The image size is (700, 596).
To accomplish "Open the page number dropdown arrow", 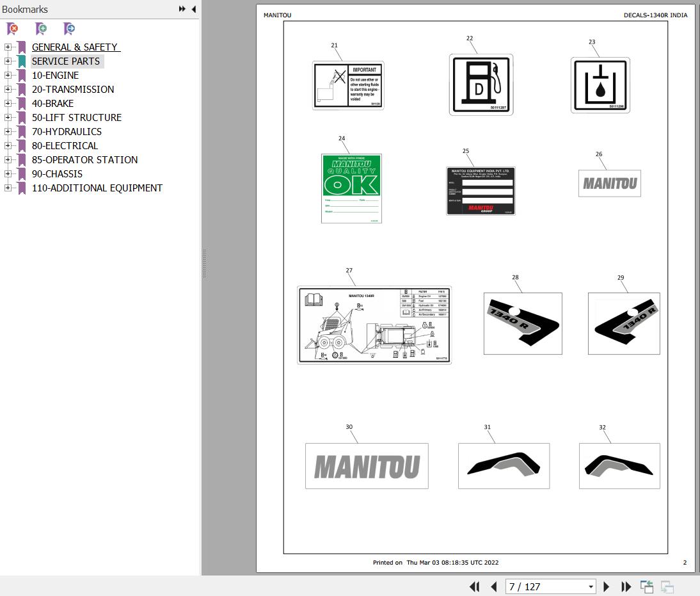I will pos(591,586).
